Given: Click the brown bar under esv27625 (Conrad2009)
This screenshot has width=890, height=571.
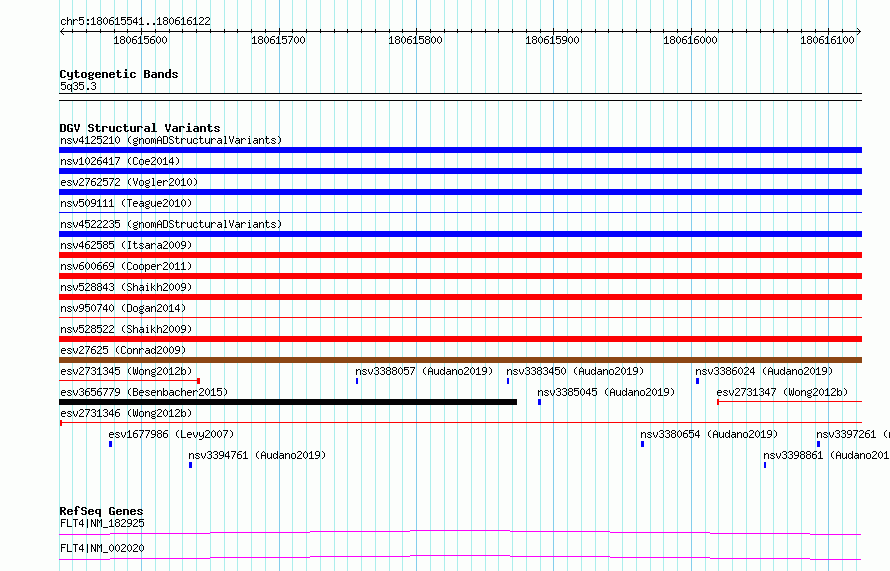Looking at the screenshot, I should coord(460,360).
